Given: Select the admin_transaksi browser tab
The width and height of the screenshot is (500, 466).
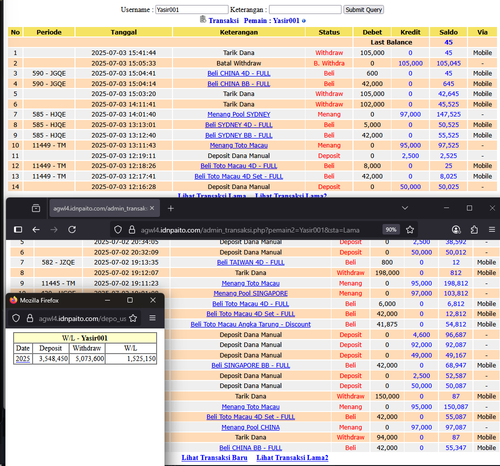Looking at the screenshot, I should click(104, 208).
